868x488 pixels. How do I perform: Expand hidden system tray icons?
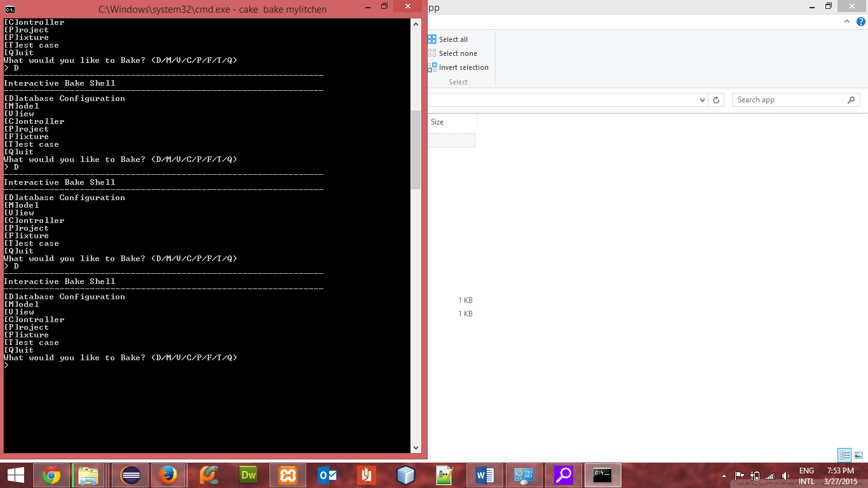(724, 475)
